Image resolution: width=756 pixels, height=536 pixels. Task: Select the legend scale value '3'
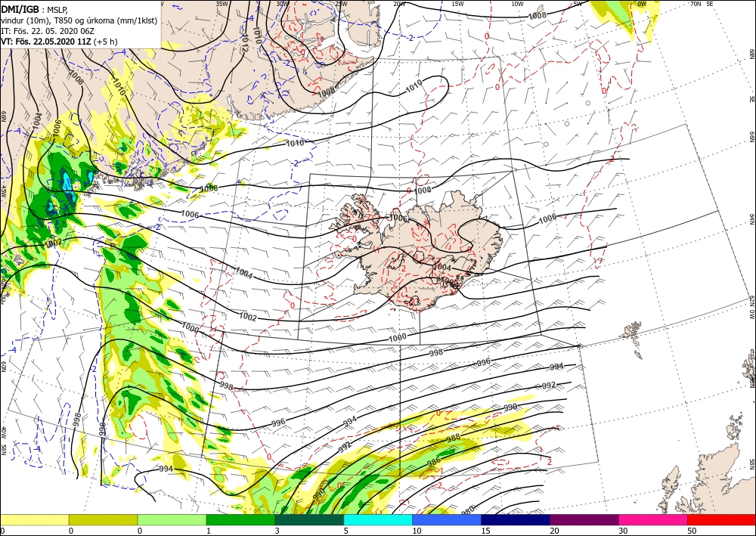[x=277, y=531]
